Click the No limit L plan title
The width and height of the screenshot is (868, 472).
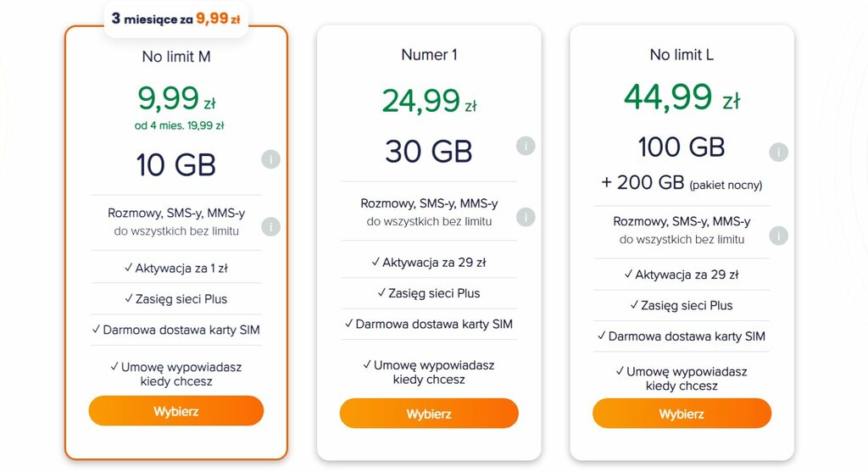click(x=682, y=55)
